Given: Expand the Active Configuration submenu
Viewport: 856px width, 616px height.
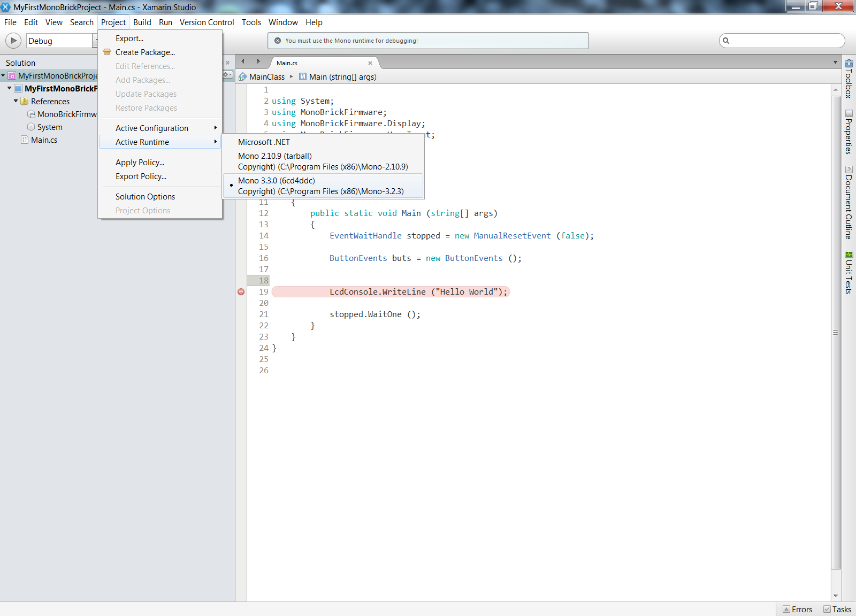Looking at the screenshot, I should coord(160,128).
